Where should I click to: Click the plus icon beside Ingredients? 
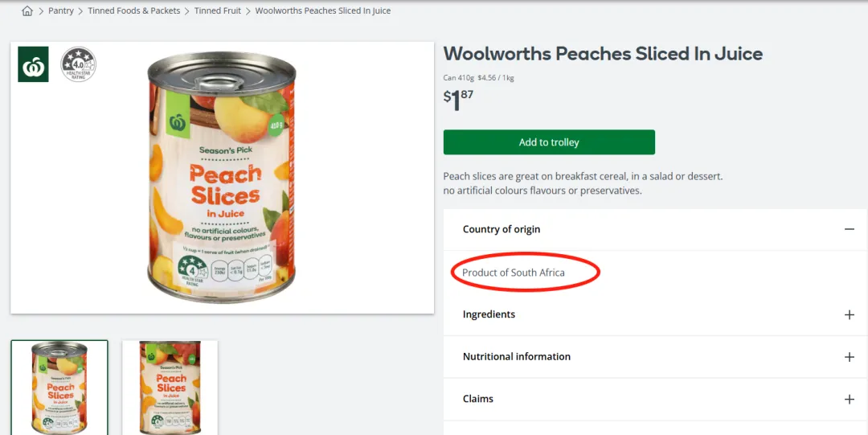850,314
